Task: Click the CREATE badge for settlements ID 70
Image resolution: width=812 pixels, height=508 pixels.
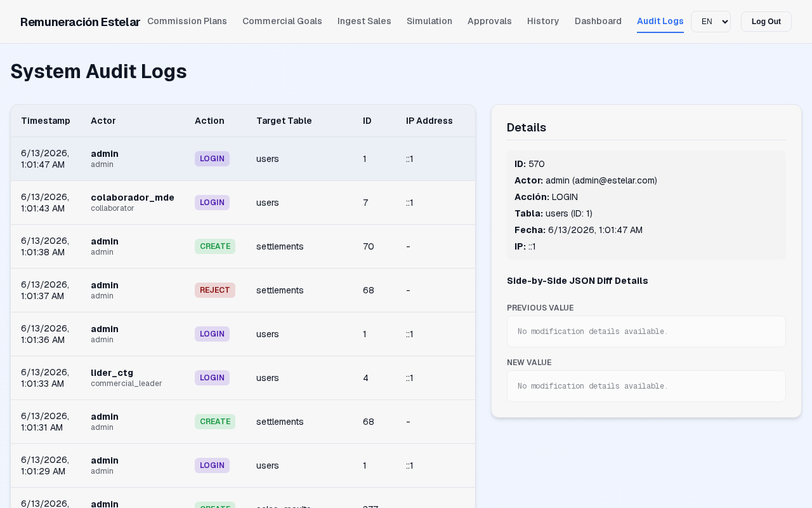Action: (215, 246)
